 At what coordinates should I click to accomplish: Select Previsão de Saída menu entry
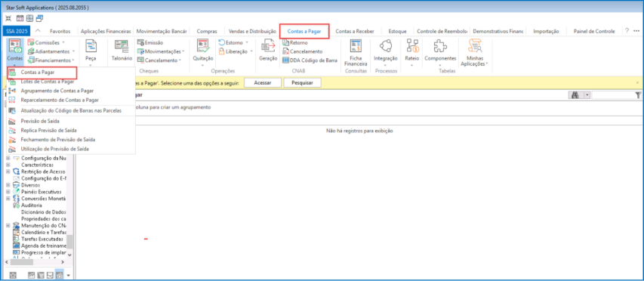pyautogui.click(x=71, y=121)
